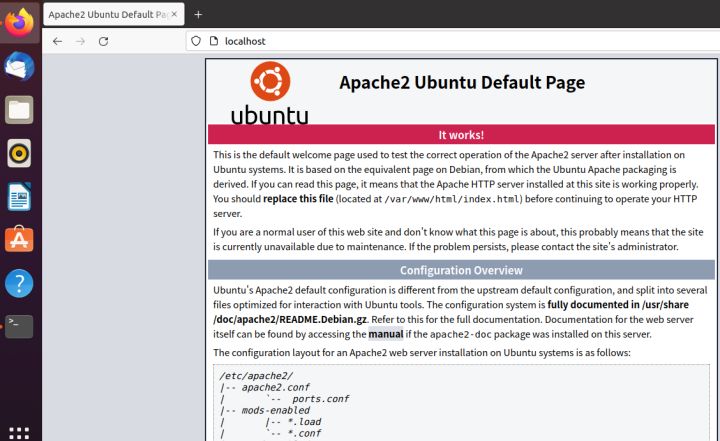Click ports.conf in config tree
This screenshot has height=441, width=720.
[321, 399]
